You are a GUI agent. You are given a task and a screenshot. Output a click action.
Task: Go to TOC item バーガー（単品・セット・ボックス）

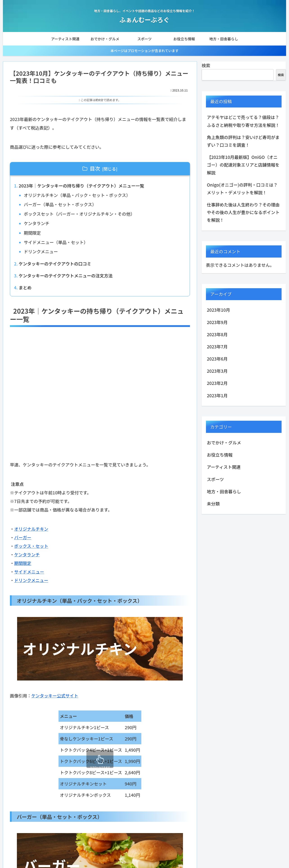pos(60,205)
